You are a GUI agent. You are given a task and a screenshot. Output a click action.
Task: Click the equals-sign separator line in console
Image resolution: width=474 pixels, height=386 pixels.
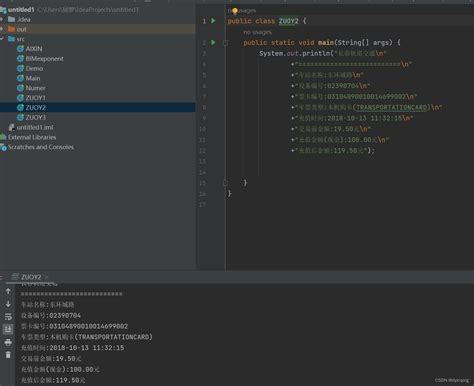72,294
